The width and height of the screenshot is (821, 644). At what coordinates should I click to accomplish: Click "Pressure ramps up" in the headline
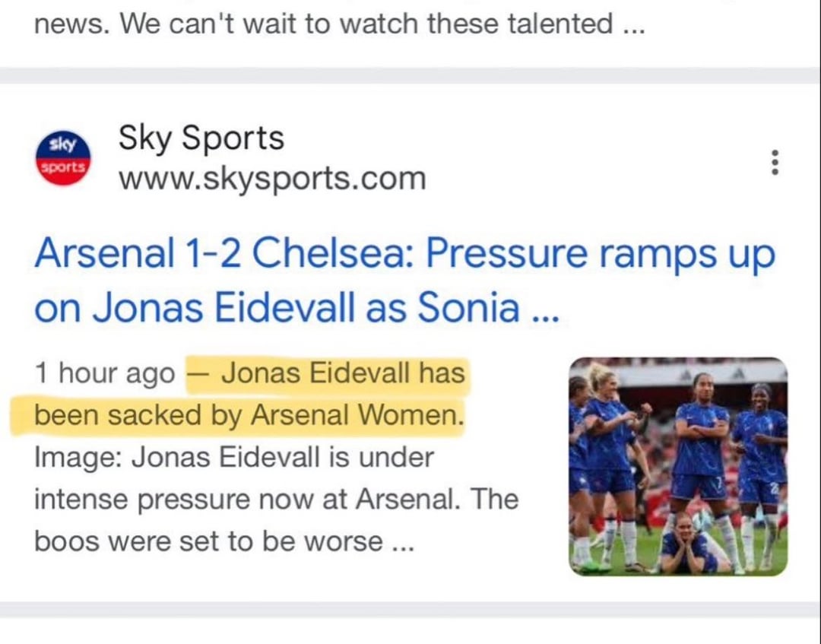click(600, 254)
